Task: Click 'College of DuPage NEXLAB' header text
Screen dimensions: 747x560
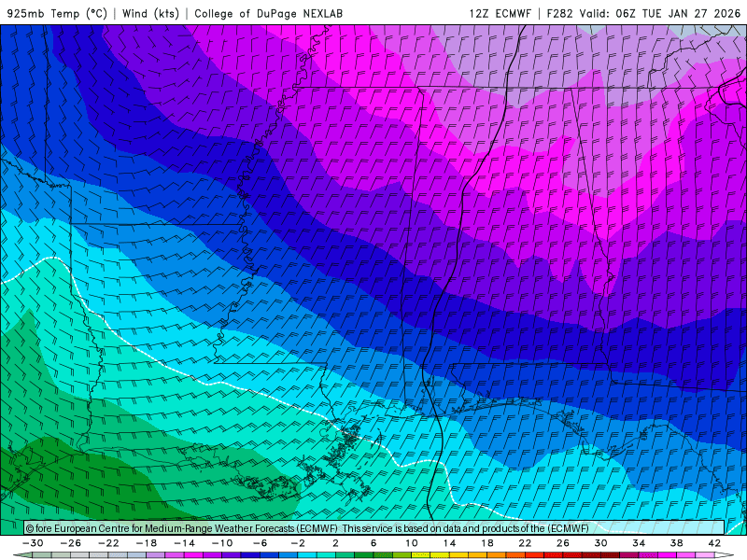Action: point(268,13)
